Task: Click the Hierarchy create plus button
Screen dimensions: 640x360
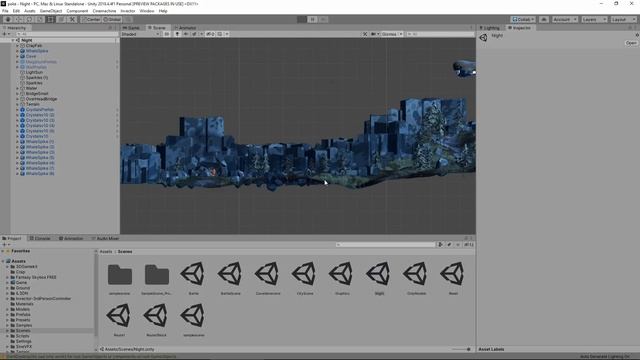Action: (5, 34)
